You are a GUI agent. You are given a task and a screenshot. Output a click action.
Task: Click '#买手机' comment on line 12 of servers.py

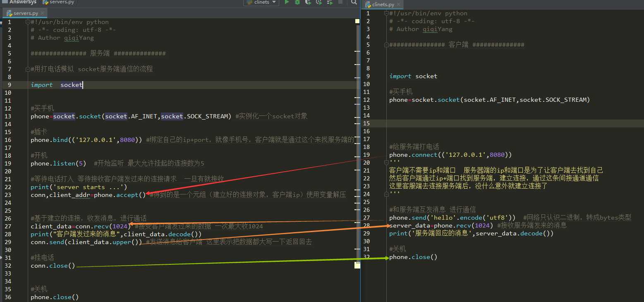pos(42,108)
